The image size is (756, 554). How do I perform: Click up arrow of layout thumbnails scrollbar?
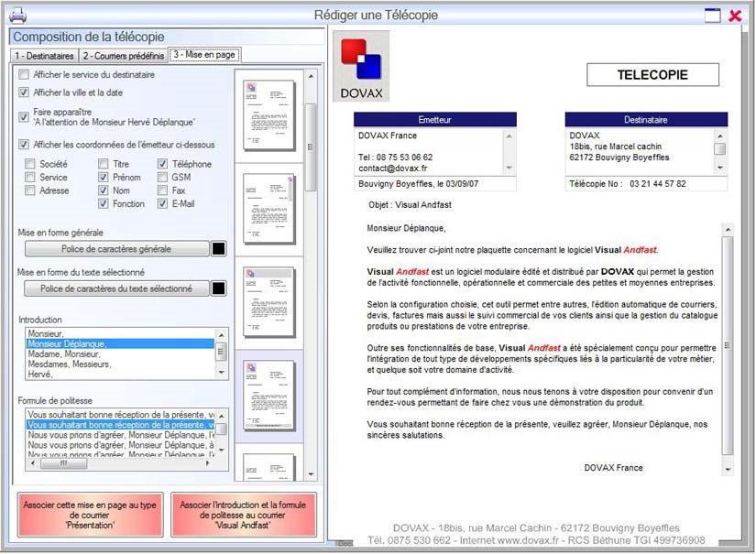(311, 77)
